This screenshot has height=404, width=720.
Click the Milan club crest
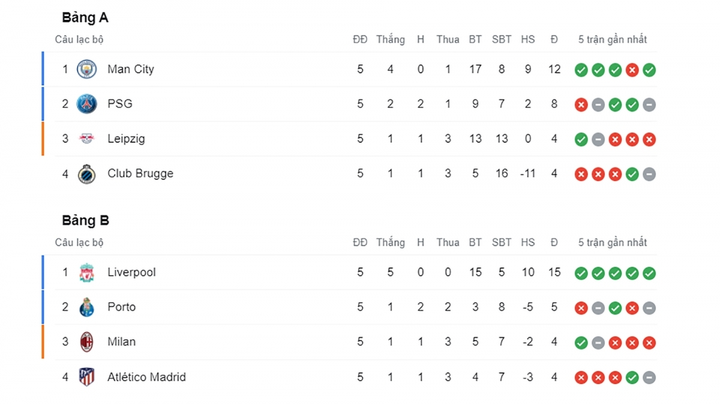click(86, 342)
